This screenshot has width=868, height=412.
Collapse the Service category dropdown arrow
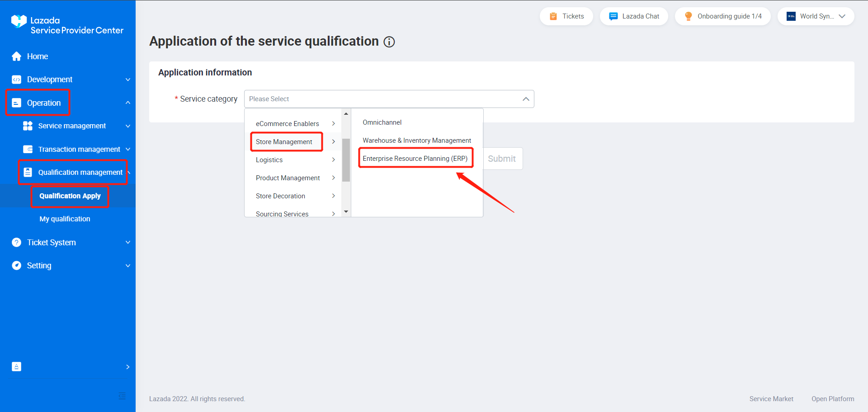coord(526,99)
